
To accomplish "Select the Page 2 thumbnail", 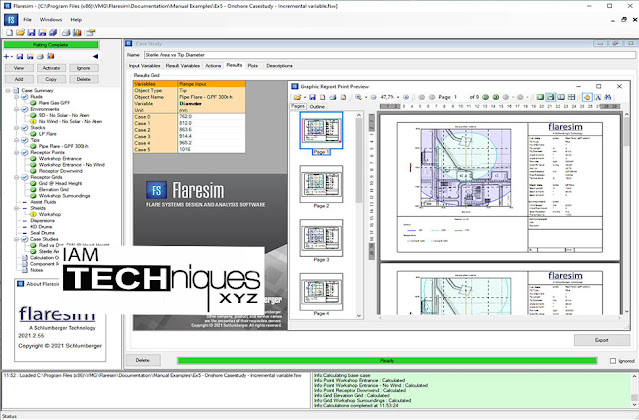I will point(321,184).
